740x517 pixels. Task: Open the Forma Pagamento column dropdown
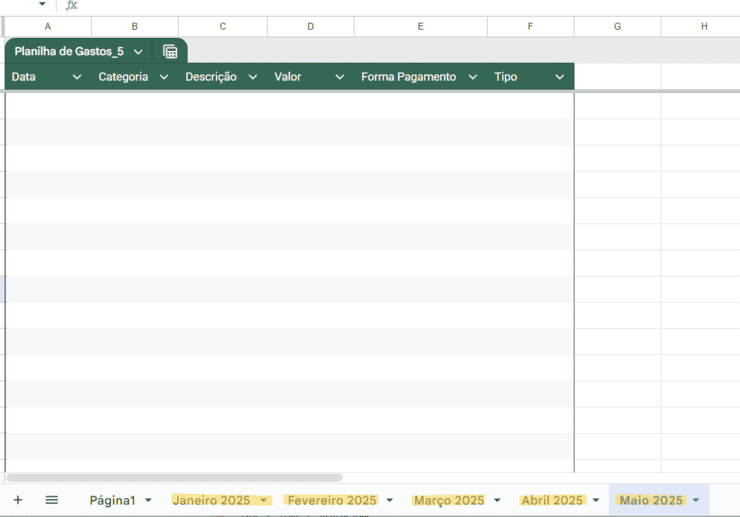[472, 77]
